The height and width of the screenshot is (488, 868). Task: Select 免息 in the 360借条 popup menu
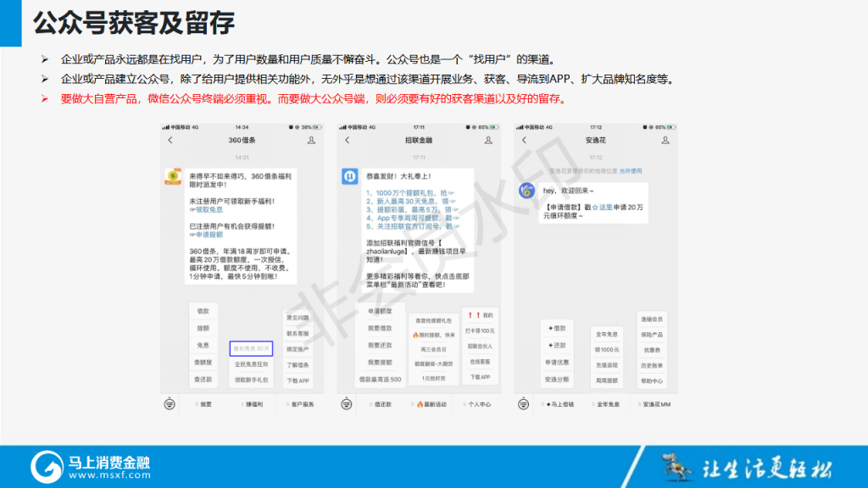[203, 346]
